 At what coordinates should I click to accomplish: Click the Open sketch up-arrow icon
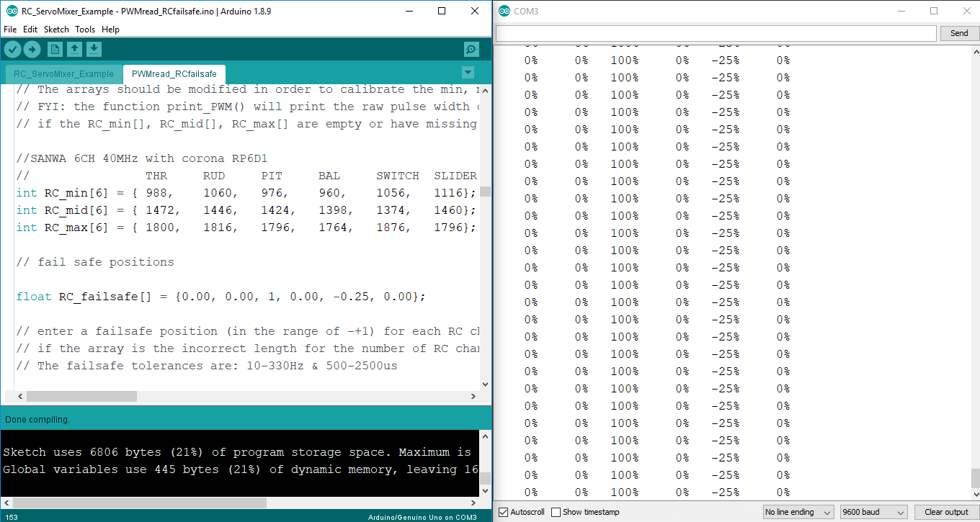74,49
